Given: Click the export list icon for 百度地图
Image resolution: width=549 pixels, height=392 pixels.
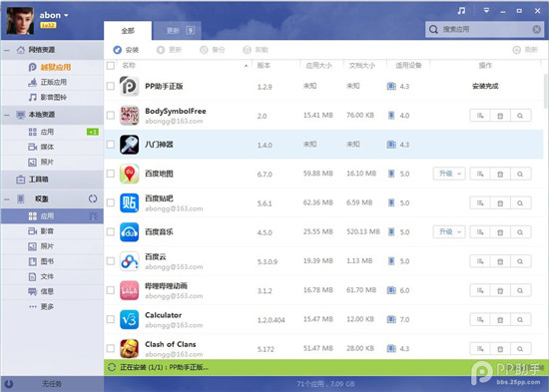Looking at the screenshot, I should [480, 174].
